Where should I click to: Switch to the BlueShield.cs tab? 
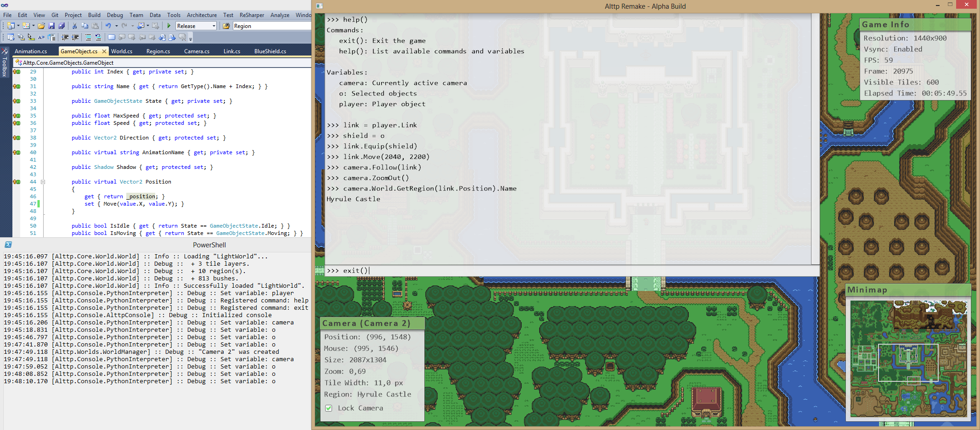(270, 51)
